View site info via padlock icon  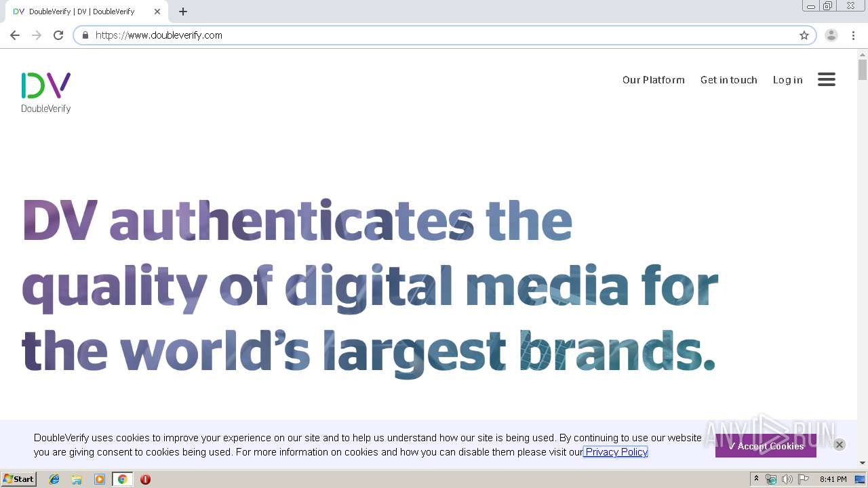(x=85, y=35)
